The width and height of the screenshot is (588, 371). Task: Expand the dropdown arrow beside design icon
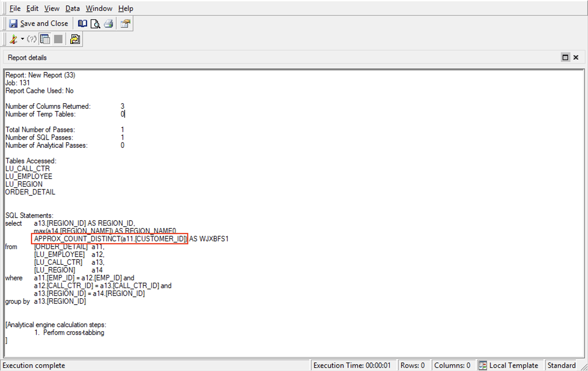[x=23, y=39]
